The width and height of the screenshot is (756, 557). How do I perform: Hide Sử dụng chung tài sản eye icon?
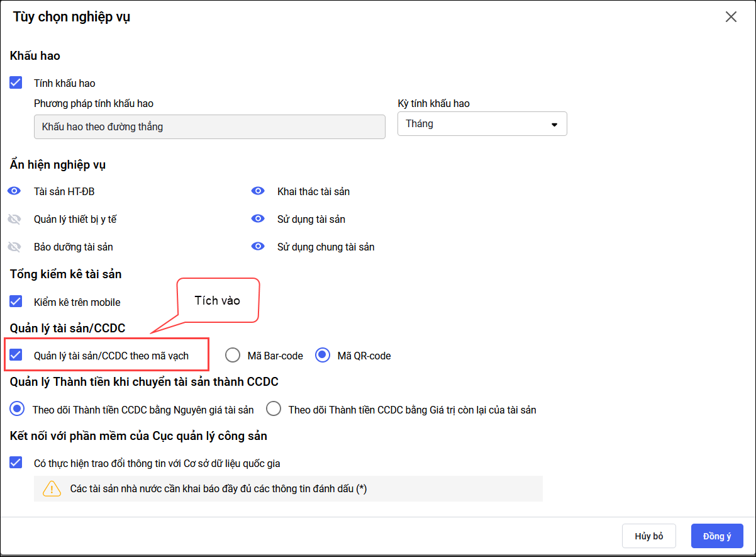coord(257,247)
